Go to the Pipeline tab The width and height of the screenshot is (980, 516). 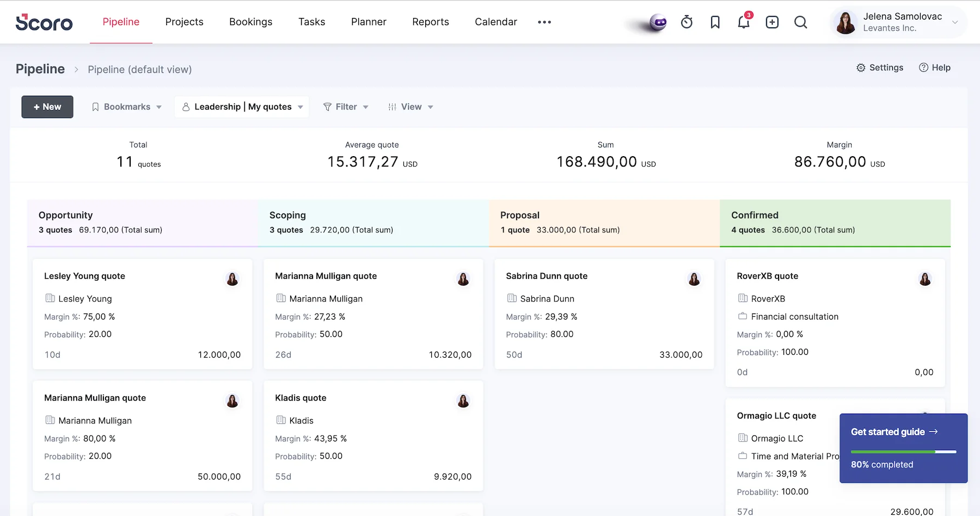tap(121, 22)
